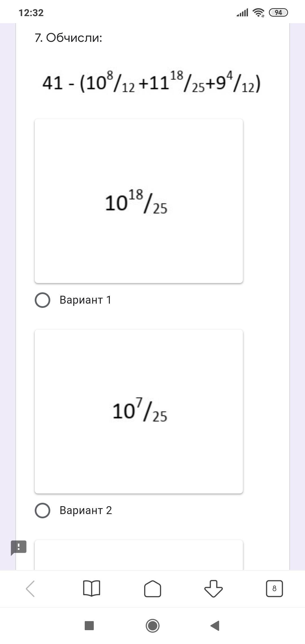Open the downloads arrow icon

point(213,589)
